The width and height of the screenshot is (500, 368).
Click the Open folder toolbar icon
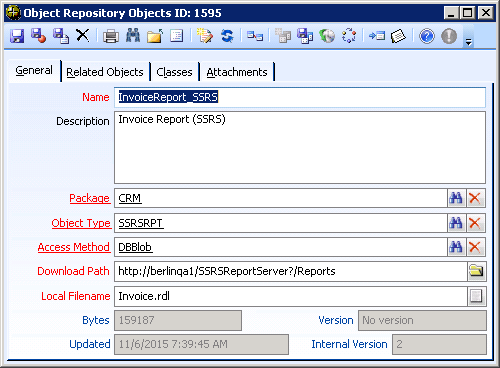(x=155, y=36)
